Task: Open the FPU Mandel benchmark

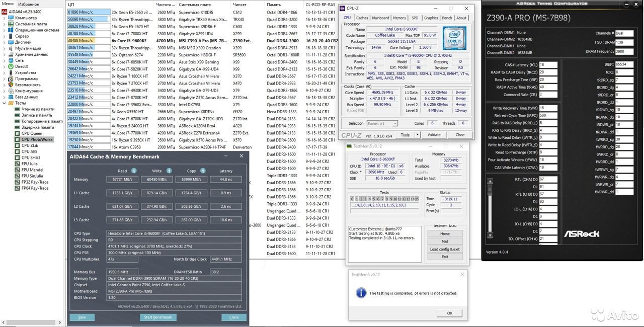Action: 29,170
